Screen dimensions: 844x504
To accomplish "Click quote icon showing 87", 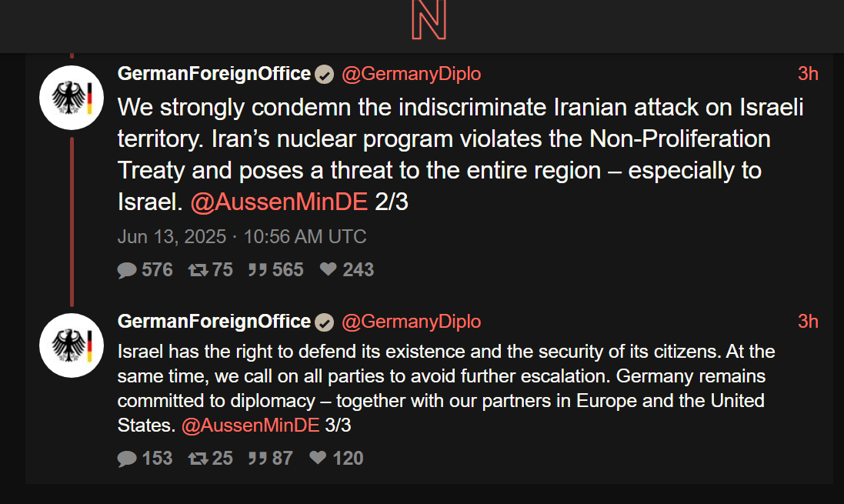I will pyautogui.click(x=257, y=459).
